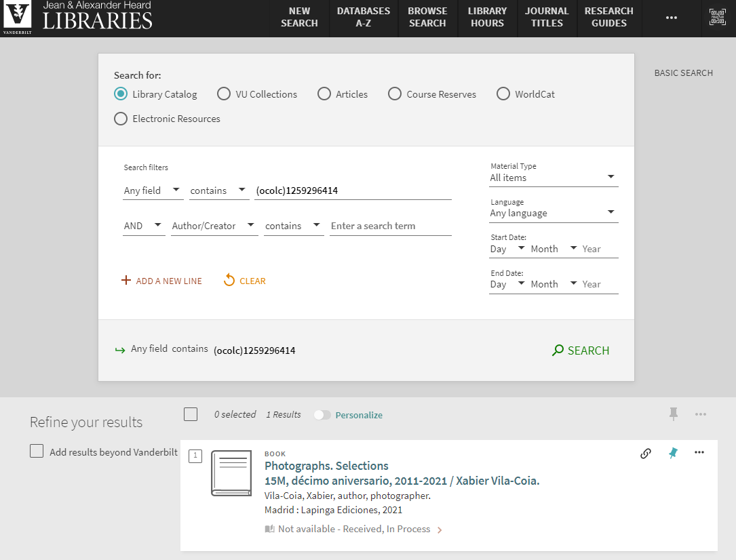Enable the Personalize toggle switch
The height and width of the screenshot is (560, 736).
[x=322, y=415]
